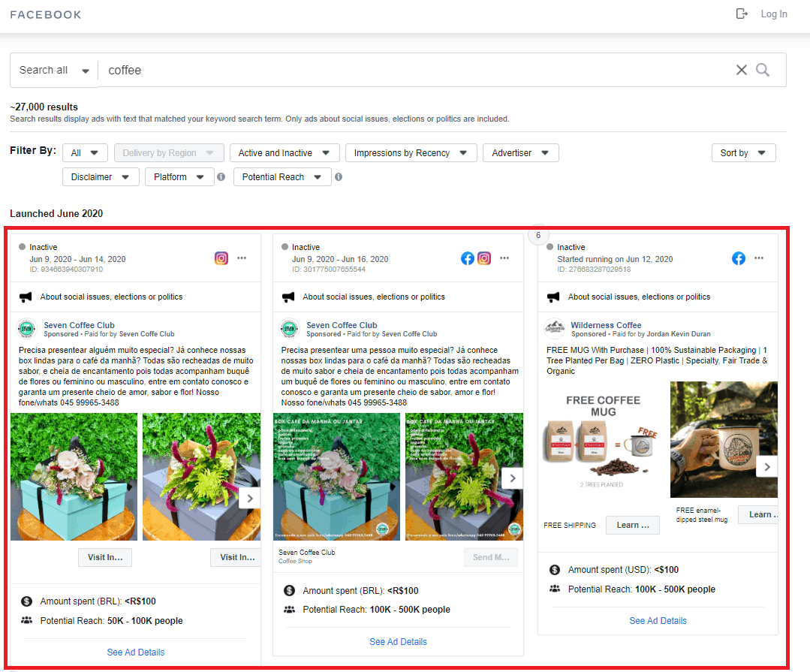Image resolution: width=810 pixels, height=672 pixels.
Task: Click Learn button beside enamel-dipped steel mug
Action: 758,514
